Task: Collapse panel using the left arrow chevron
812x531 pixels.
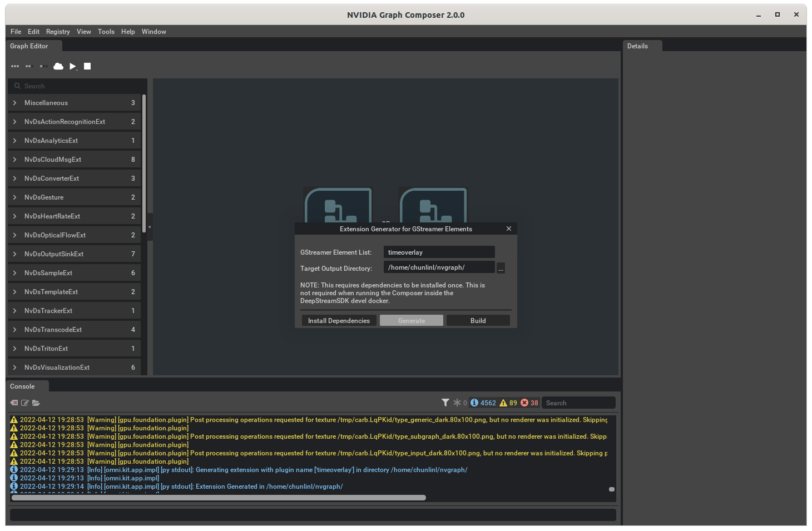Action: click(x=149, y=226)
